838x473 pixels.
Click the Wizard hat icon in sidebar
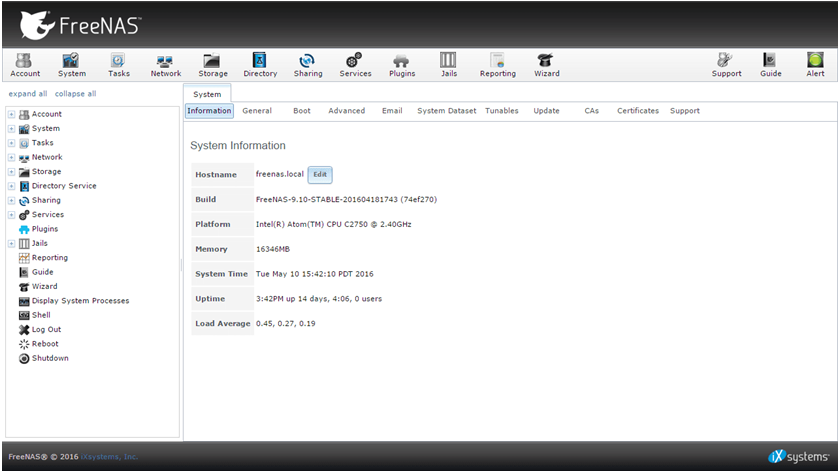click(x=24, y=287)
